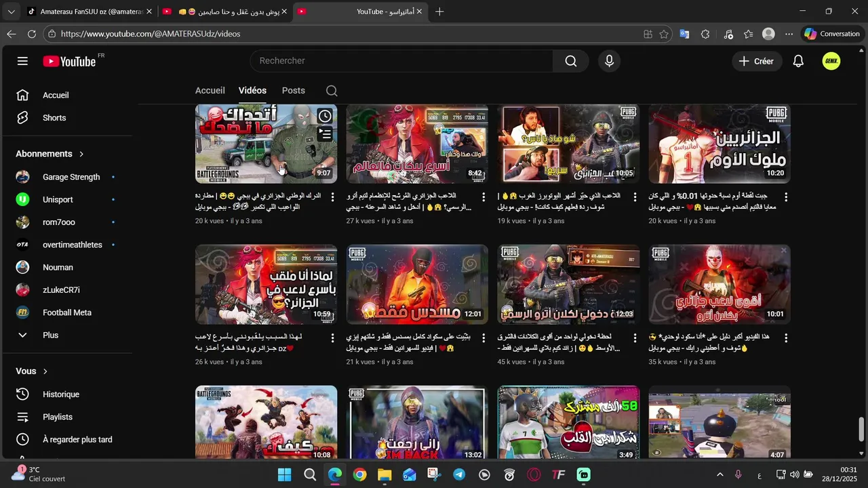Open Copilot Conversation button
The image size is (868, 488).
coord(832,34)
